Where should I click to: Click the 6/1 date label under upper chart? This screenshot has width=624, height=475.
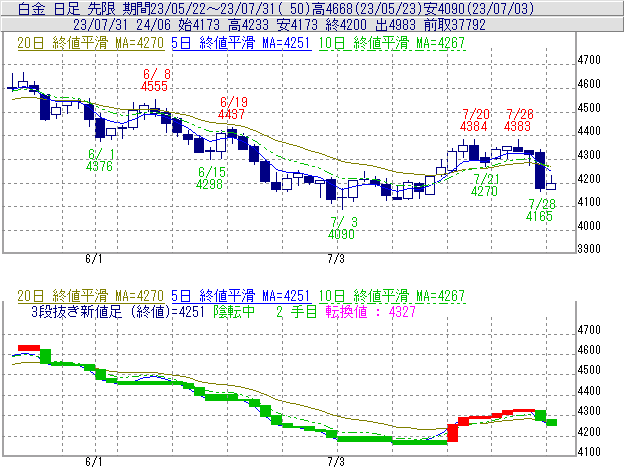point(94,259)
